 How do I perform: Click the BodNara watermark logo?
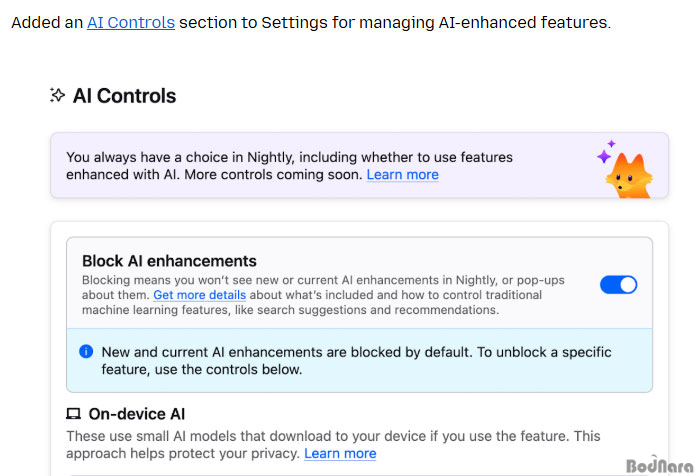tap(658, 465)
